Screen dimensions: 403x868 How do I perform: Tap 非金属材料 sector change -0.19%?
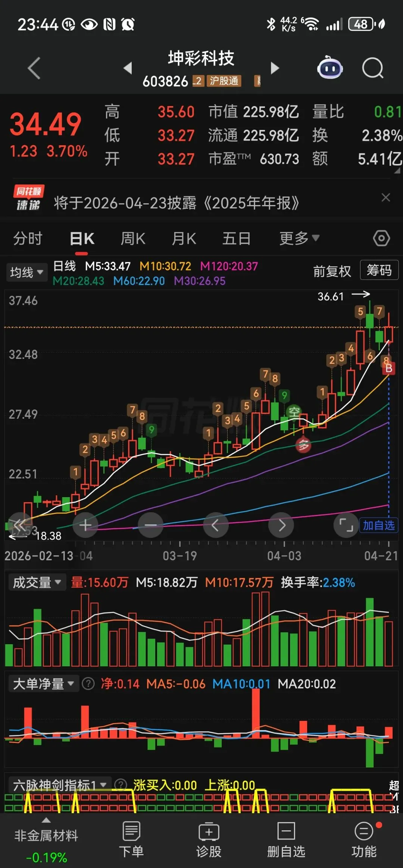46,857
